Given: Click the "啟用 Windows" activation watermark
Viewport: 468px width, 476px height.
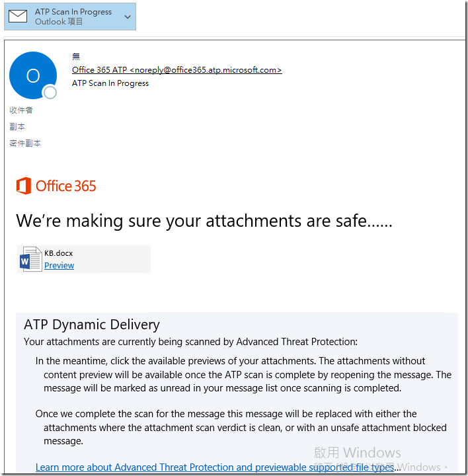Looking at the screenshot, I should (357, 453).
